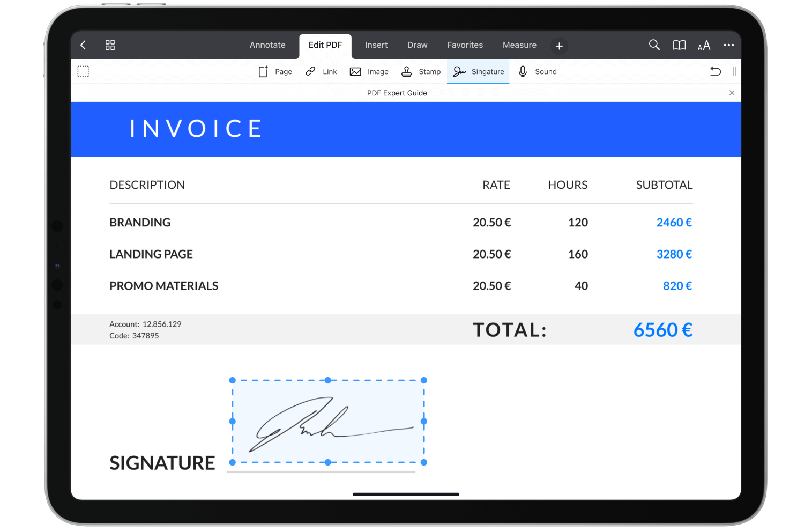This screenshot has width=812, height=531.
Task: Click the PDF Expert Guide document title
Action: pyautogui.click(x=397, y=93)
